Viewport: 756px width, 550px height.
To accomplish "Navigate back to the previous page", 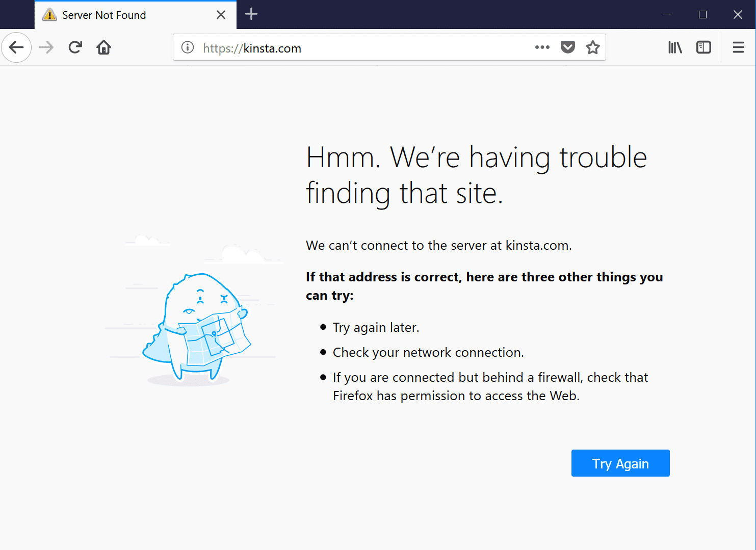I will [16, 47].
